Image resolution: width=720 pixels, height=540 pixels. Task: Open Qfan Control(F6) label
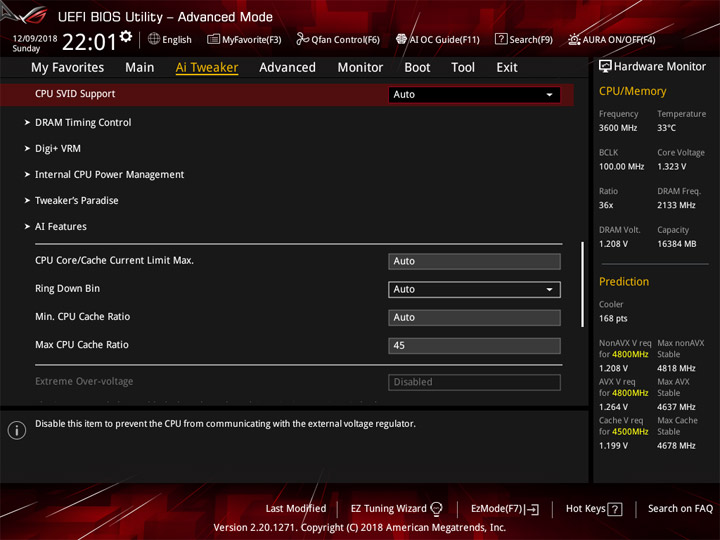[x=345, y=39]
